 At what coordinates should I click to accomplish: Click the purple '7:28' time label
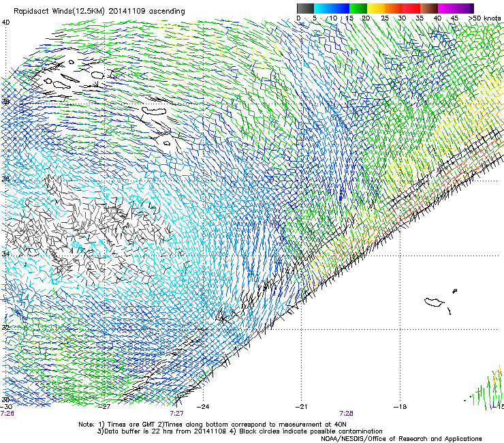click(346, 414)
